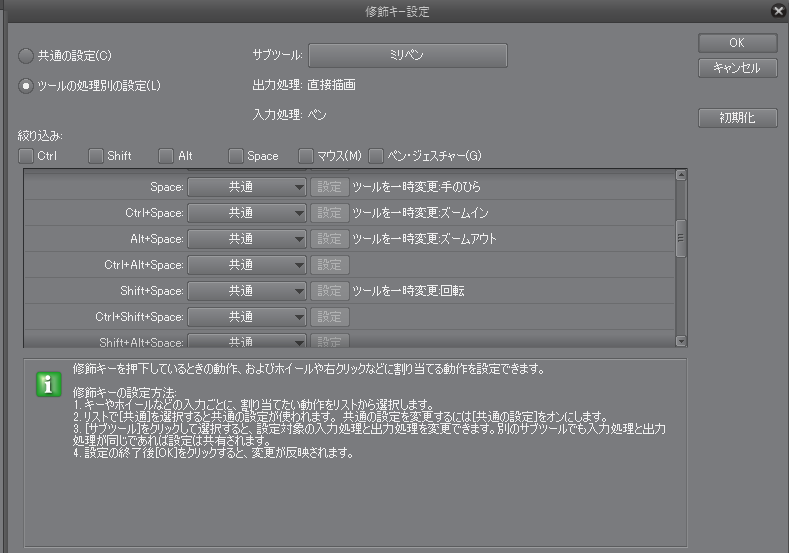Close the 修飾キー設定 dialog
The height and width of the screenshot is (553, 789).
click(778, 11)
